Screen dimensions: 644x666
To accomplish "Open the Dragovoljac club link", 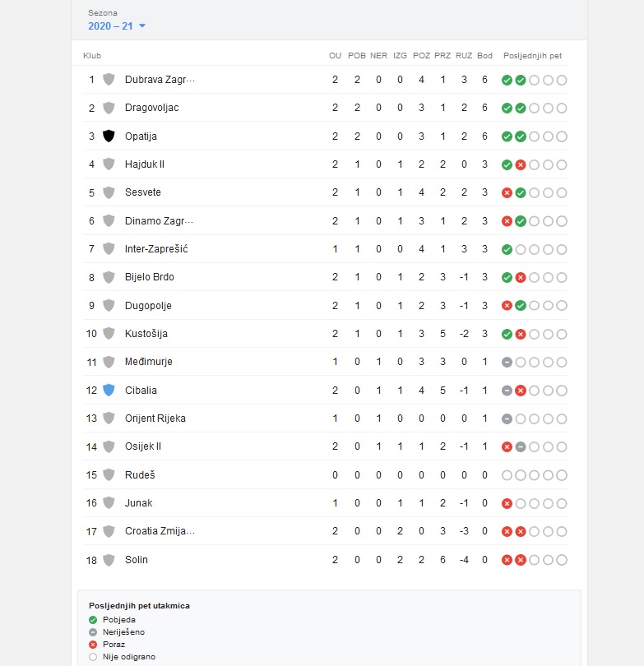I will pyautogui.click(x=151, y=108).
